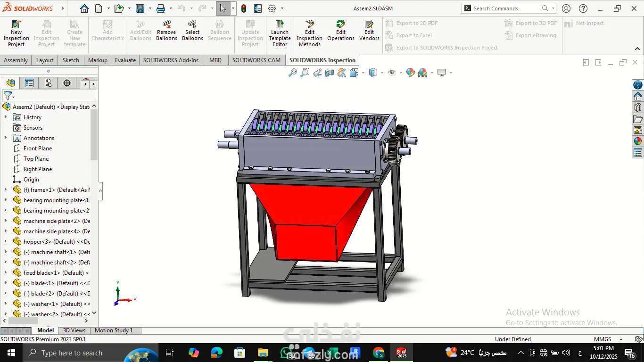This screenshot has height=362, width=644.
Task: Click the Open file icon
Action: coord(119,8)
